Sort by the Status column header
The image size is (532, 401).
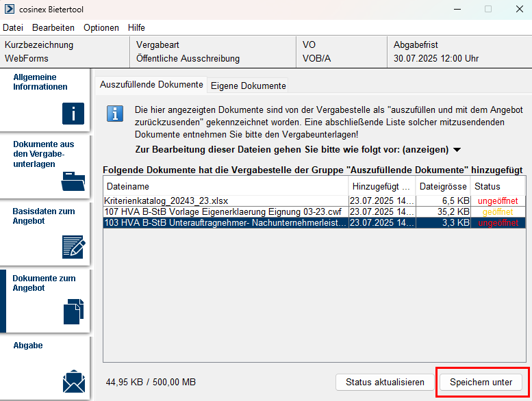tap(498, 186)
